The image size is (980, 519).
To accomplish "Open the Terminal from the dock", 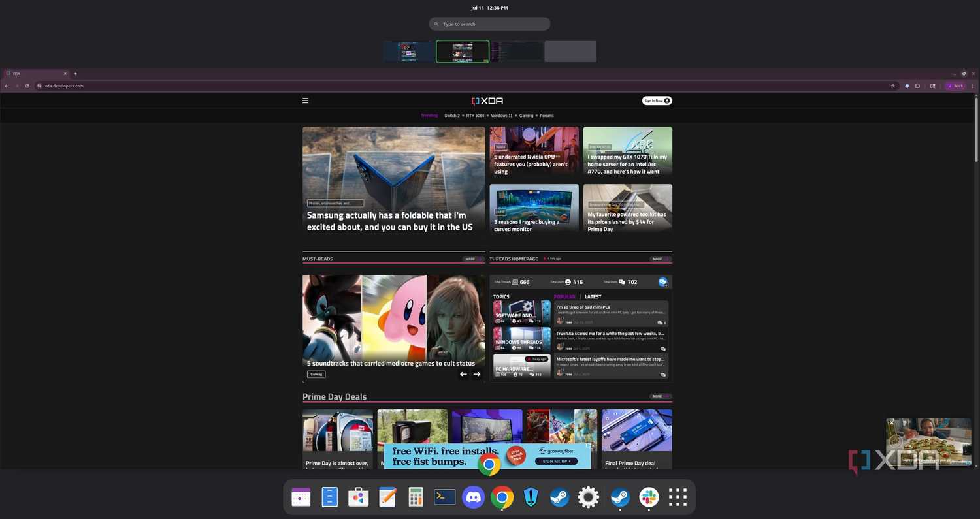I will [444, 497].
